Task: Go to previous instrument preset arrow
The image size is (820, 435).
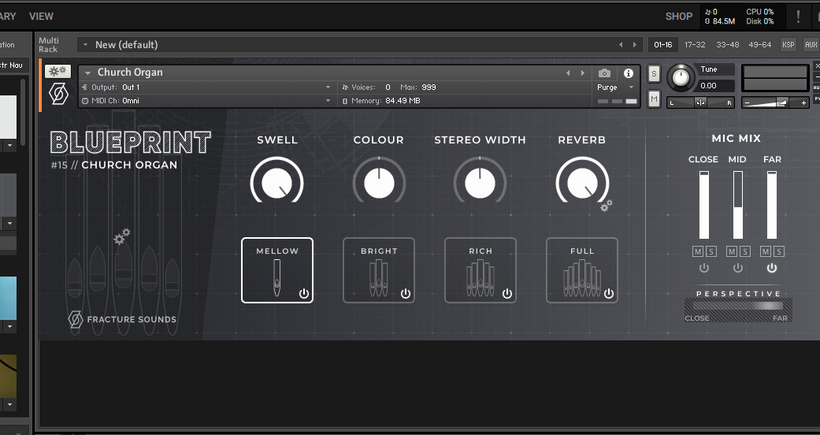Action: (x=568, y=73)
